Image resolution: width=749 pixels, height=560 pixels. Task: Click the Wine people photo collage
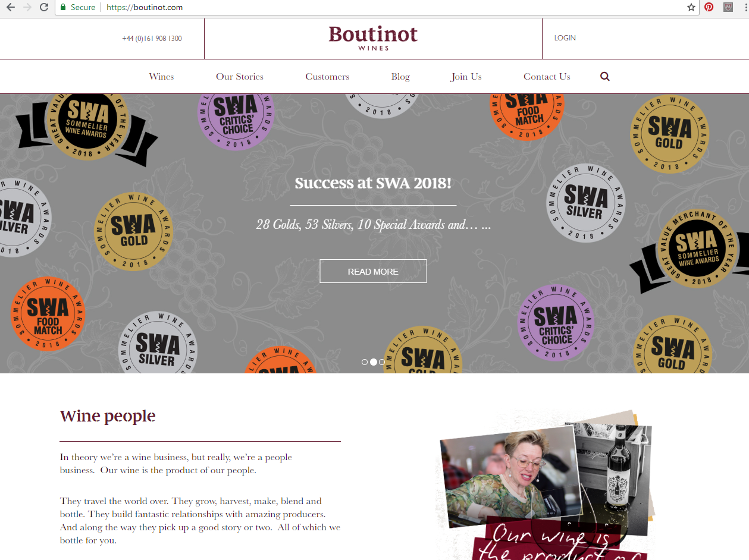[546, 485]
